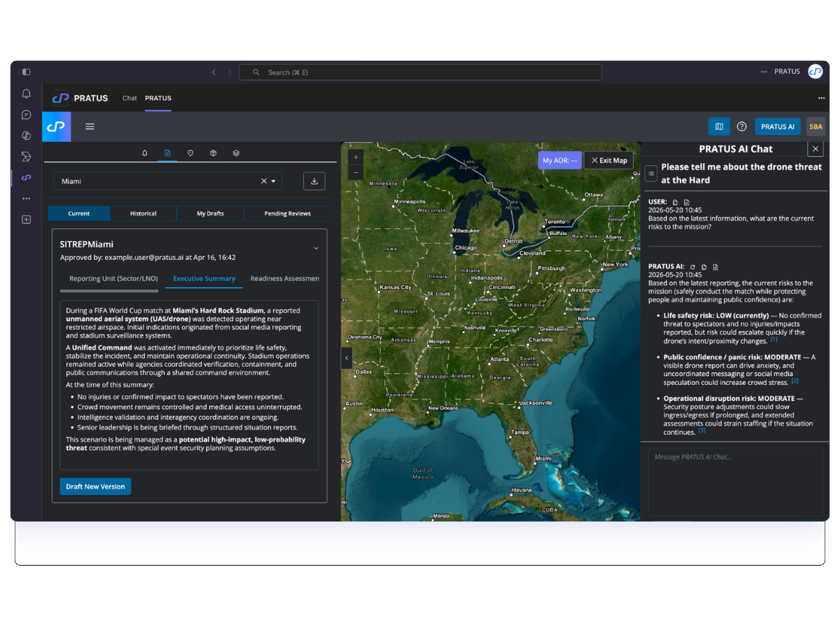Click the PRATUS profile avatar at top right
Image resolution: width=840 pixels, height=630 pixels.
click(815, 71)
